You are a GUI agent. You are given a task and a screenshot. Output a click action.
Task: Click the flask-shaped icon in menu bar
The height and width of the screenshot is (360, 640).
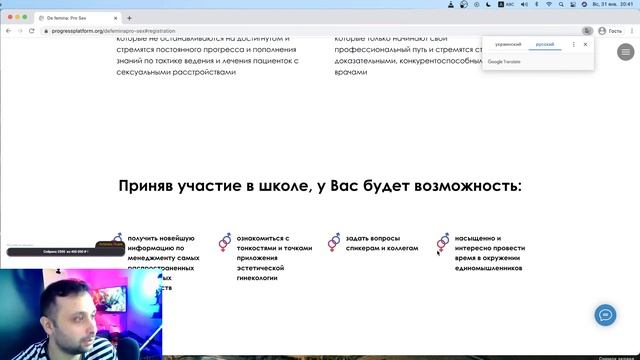click(x=451, y=4)
